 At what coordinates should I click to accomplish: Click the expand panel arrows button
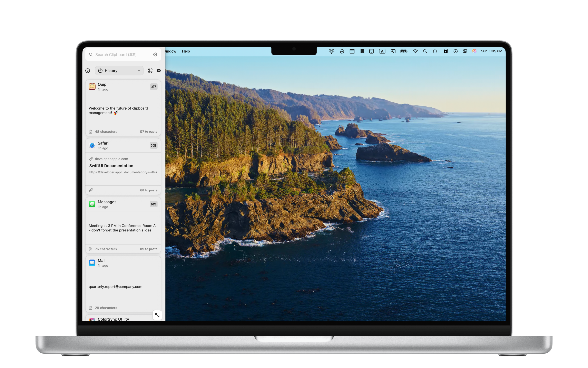[157, 315]
